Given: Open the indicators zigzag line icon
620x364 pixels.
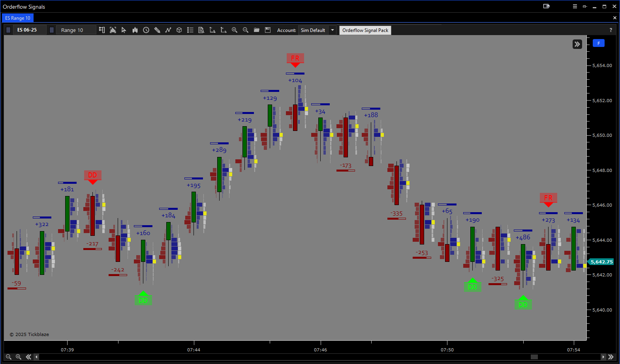Looking at the screenshot, I should click(168, 30).
